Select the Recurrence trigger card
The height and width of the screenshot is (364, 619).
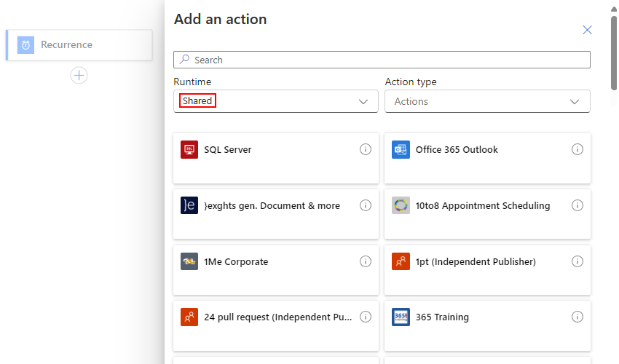79,45
